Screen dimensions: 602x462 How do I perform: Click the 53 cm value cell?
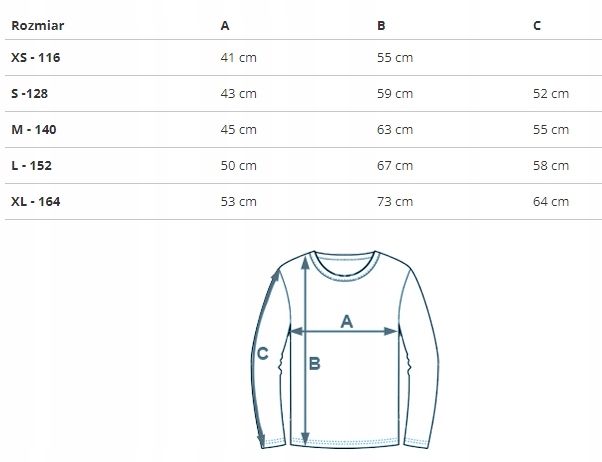point(238,201)
